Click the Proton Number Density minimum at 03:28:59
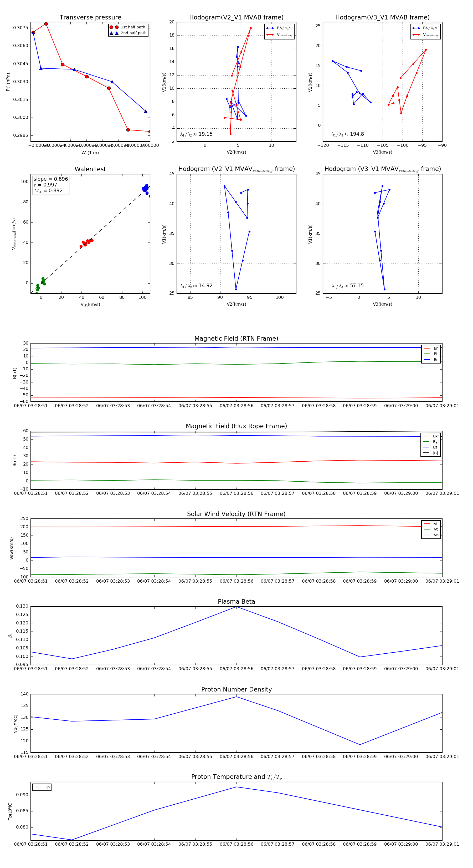The width and height of the screenshot is (473, 868). [x=360, y=745]
